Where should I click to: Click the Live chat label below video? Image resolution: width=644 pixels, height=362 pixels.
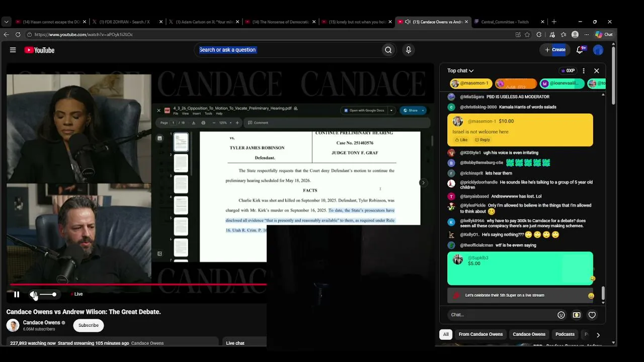click(235, 343)
